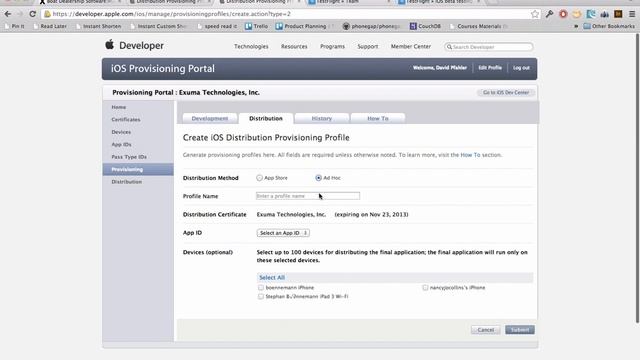Viewport: 640px width, 360px height.
Task: Click the browser forward arrow
Action: [x=20, y=14]
